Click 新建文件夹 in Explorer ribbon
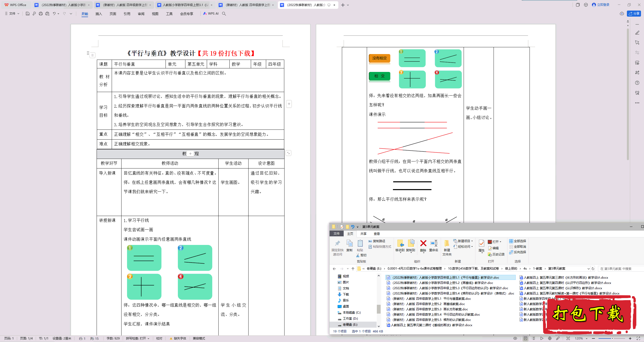This screenshot has height=342, width=644. tap(447, 248)
